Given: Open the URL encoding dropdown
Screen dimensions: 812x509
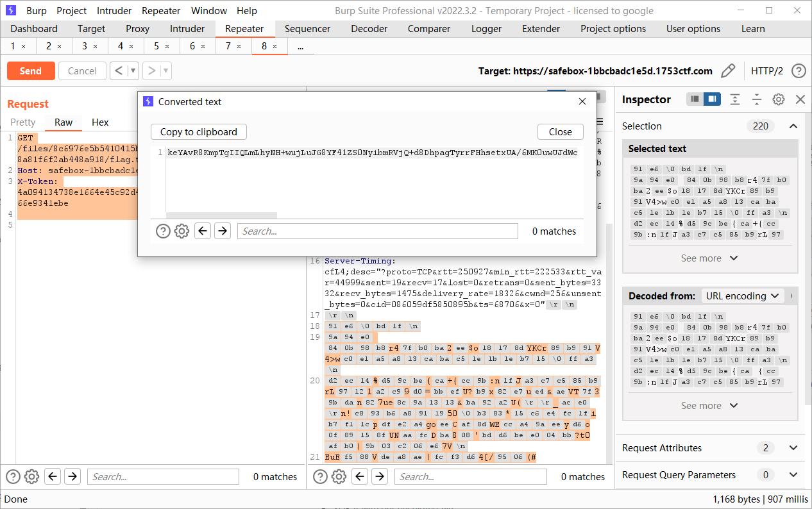Looking at the screenshot, I should click(x=743, y=296).
